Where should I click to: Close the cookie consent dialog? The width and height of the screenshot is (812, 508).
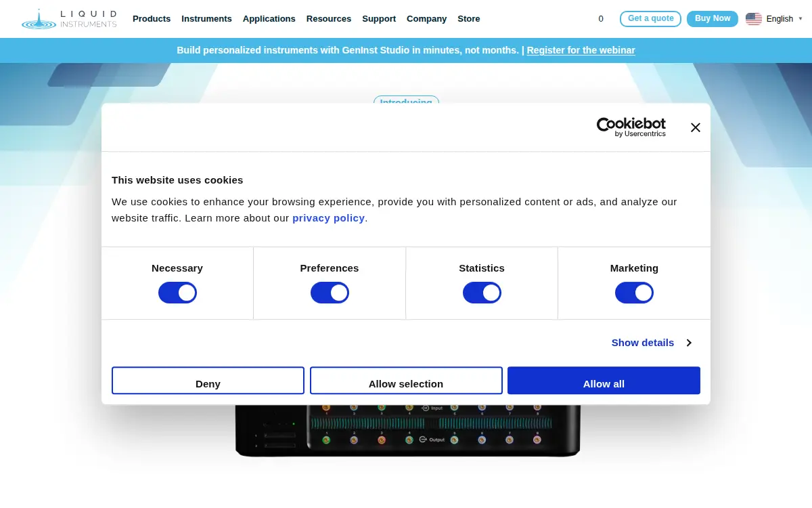pyautogui.click(x=696, y=127)
